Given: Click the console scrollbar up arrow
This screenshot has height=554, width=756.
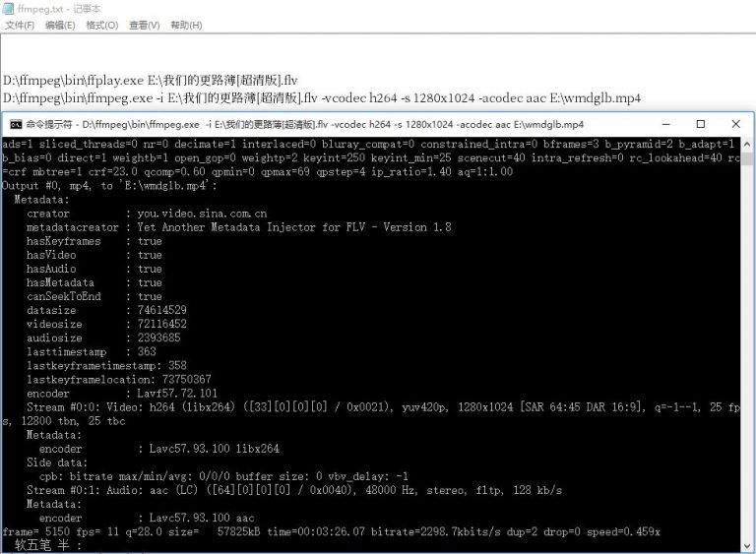Looking at the screenshot, I should (747, 144).
